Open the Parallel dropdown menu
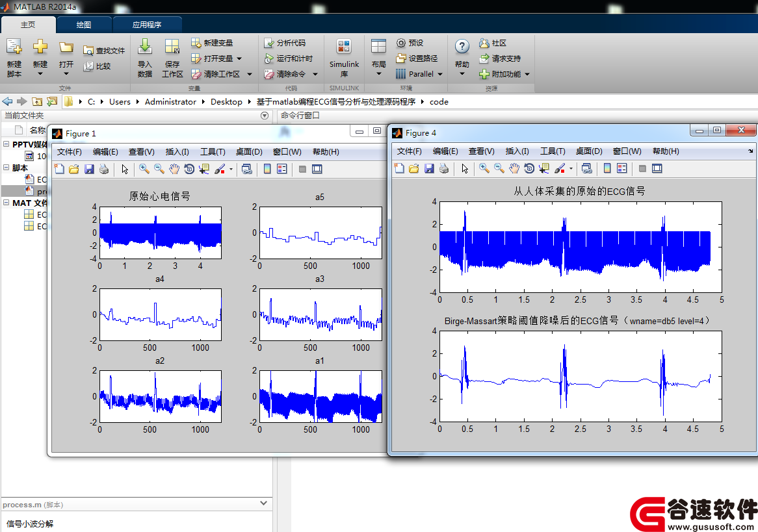758x532 pixels. point(419,74)
